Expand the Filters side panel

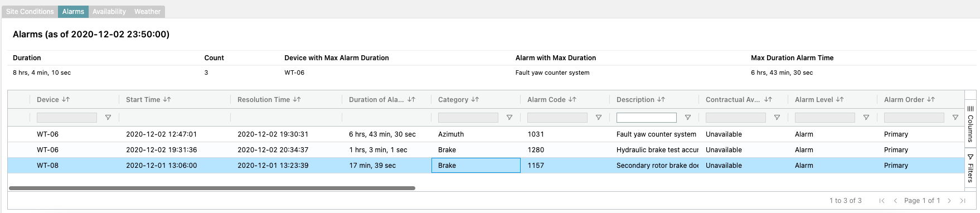pyautogui.click(x=971, y=168)
